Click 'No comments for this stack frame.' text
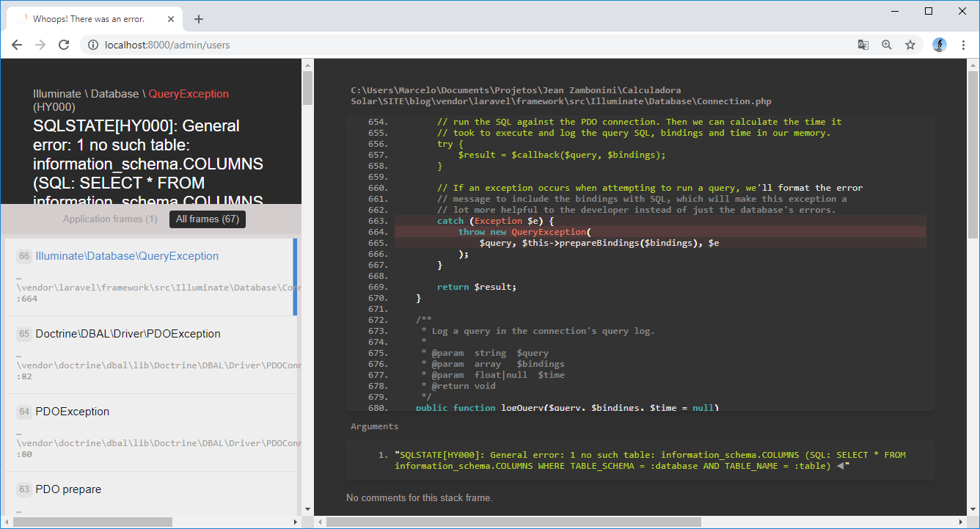Screen dimensions: 980x529 (419, 497)
